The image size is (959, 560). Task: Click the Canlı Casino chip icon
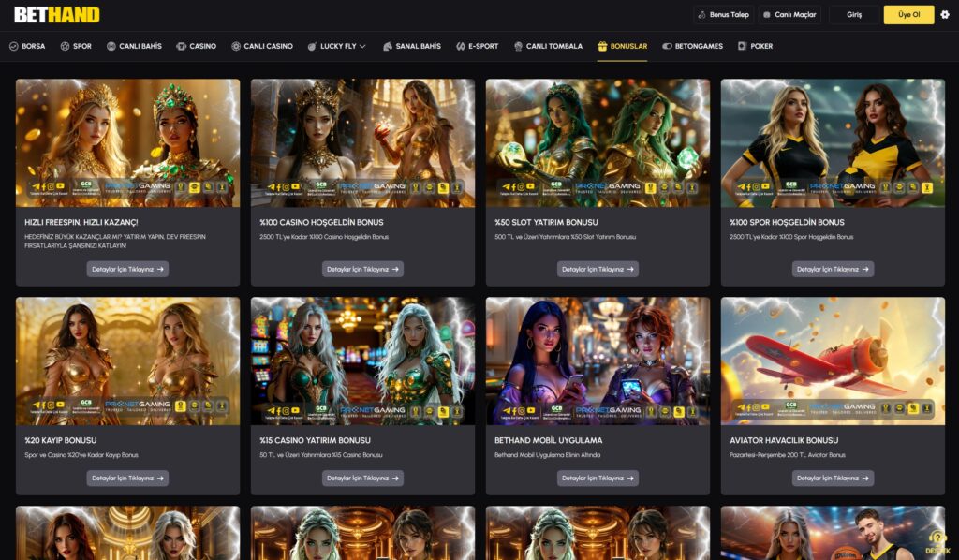click(x=235, y=46)
